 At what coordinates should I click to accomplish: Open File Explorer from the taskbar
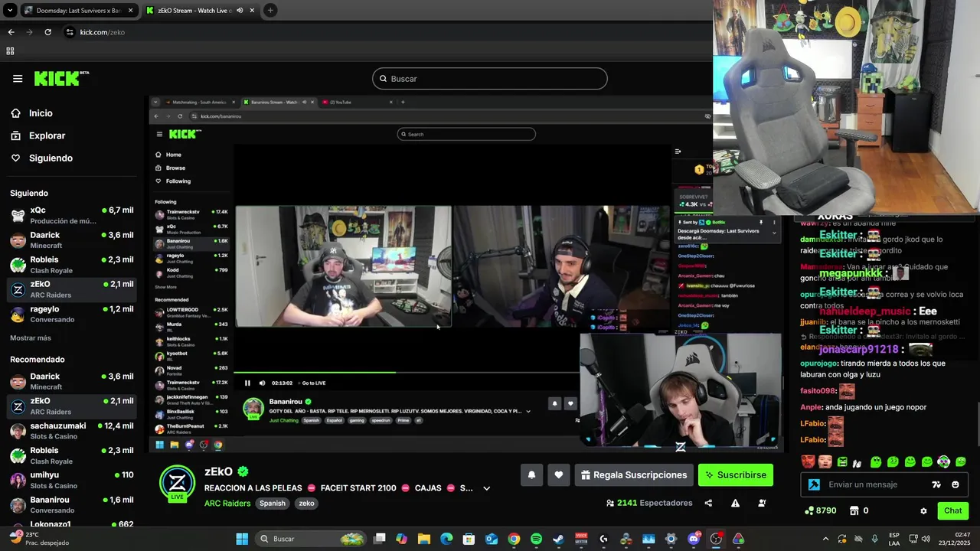(424, 539)
